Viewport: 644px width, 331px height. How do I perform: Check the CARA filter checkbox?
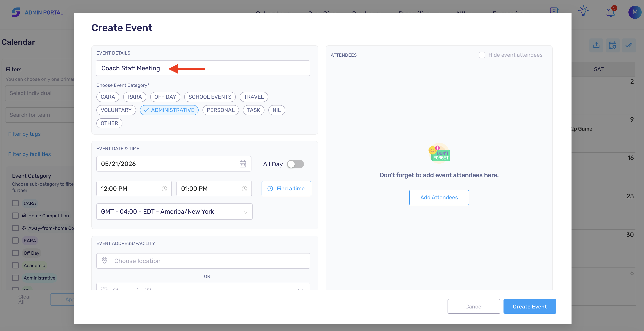click(x=15, y=203)
